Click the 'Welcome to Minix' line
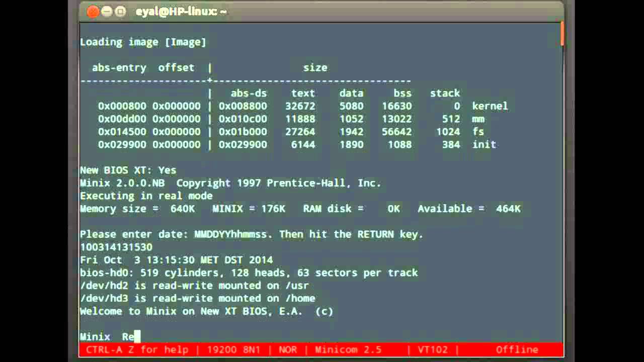 point(206,311)
